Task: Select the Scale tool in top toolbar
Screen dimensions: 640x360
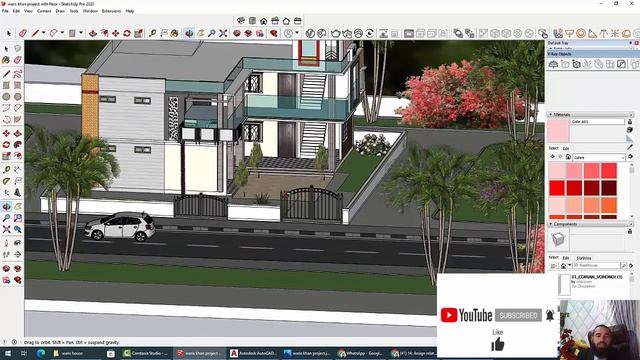Action: coord(138,33)
